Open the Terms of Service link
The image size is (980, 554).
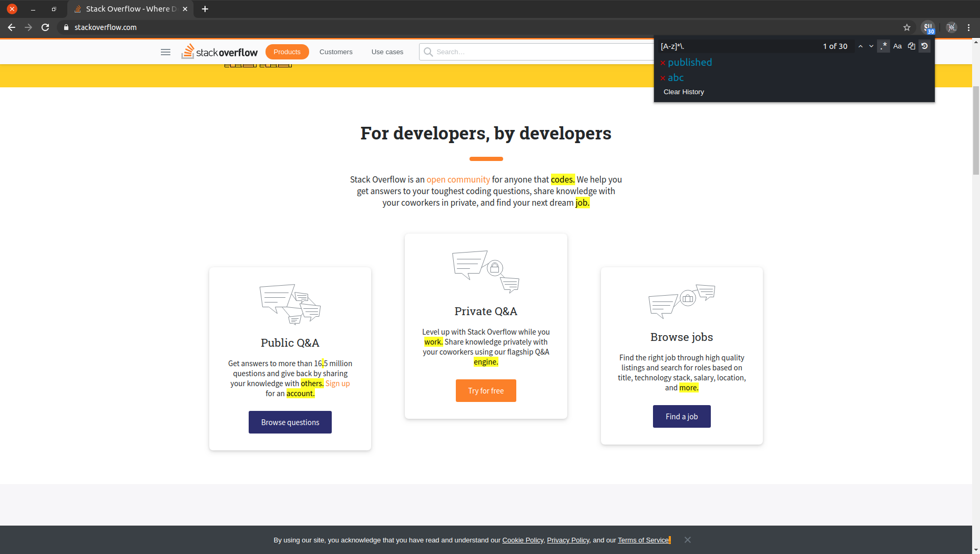click(644, 540)
